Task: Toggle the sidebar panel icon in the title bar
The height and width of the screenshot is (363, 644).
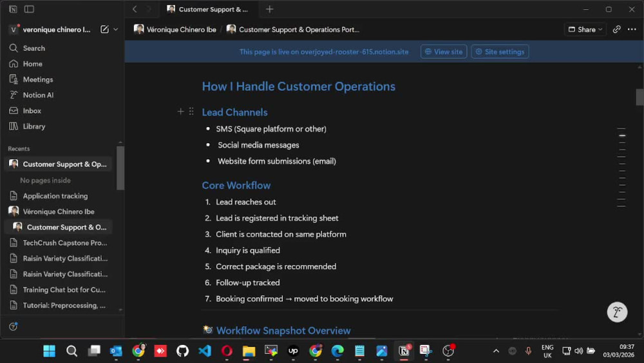Action: coord(29,9)
